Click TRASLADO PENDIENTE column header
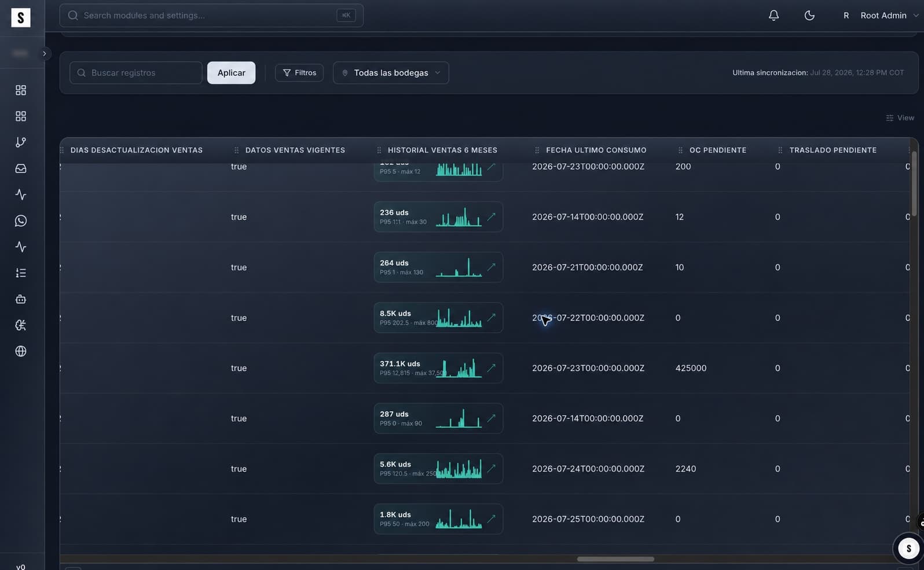Viewport: 924px width, 570px height. pyautogui.click(x=833, y=150)
